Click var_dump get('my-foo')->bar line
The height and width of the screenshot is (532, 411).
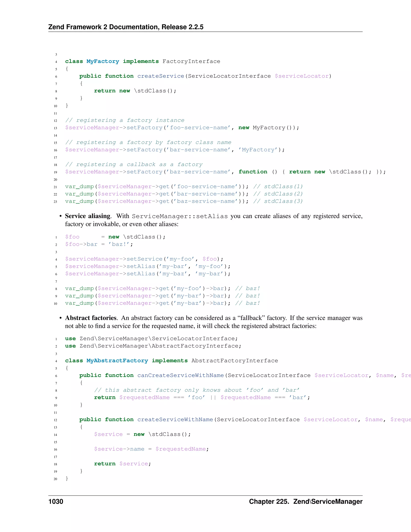[162, 288]
